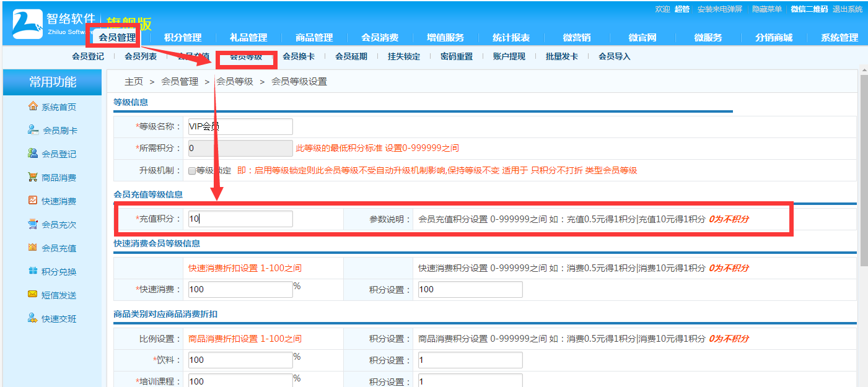Screen dimensions: 868x387
Task: Open the 统计报表 menu
Action: (512, 37)
